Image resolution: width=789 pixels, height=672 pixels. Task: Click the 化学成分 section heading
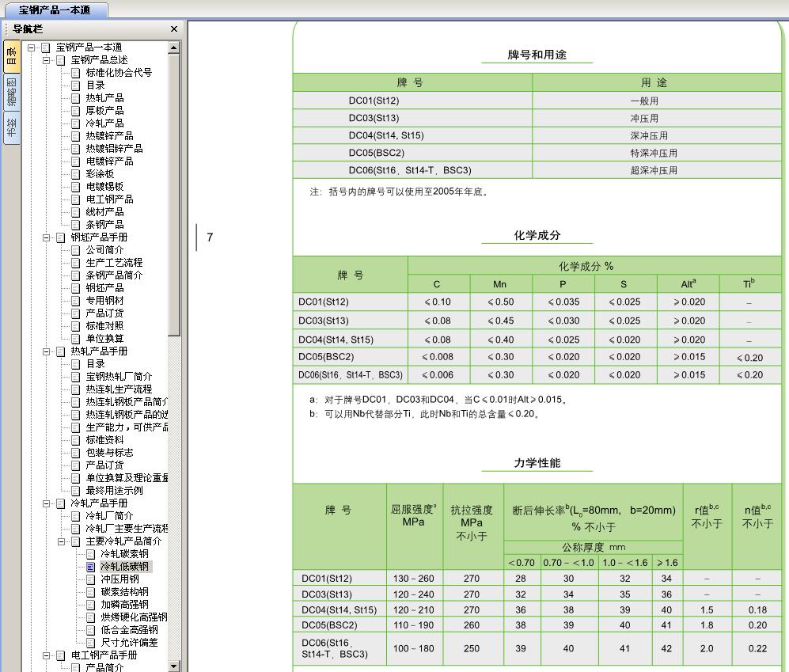tap(537, 236)
